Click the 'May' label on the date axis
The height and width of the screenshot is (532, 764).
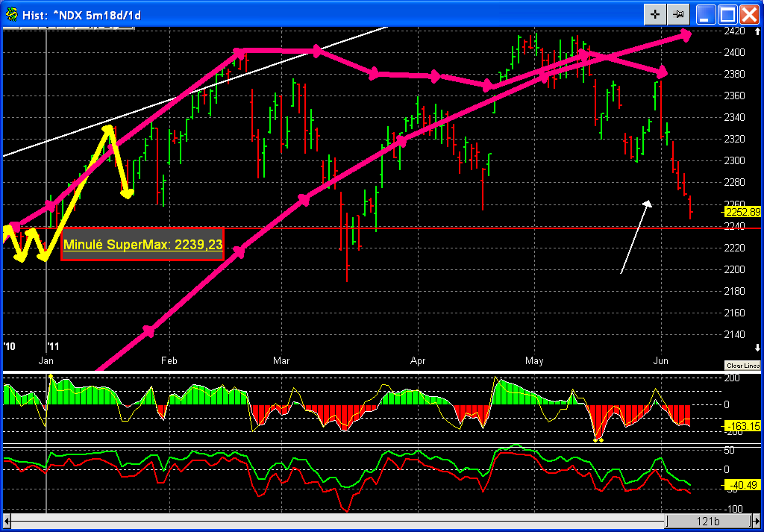click(x=534, y=361)
